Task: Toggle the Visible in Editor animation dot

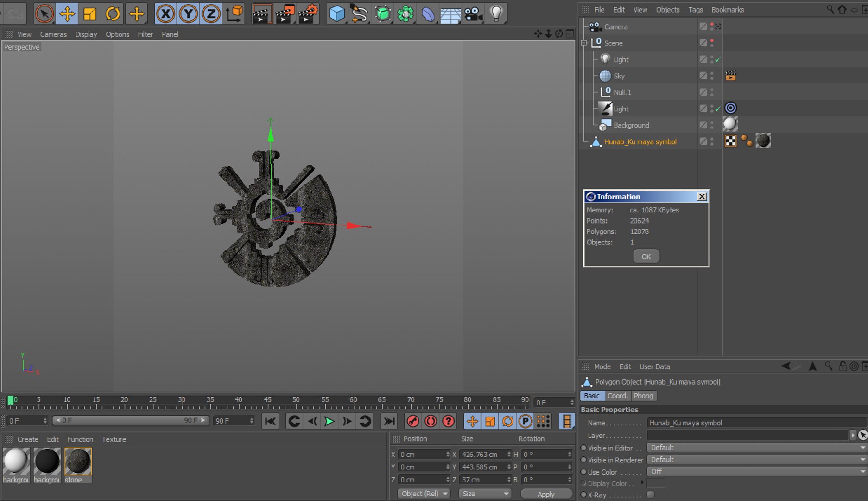Action: point(583,448)
